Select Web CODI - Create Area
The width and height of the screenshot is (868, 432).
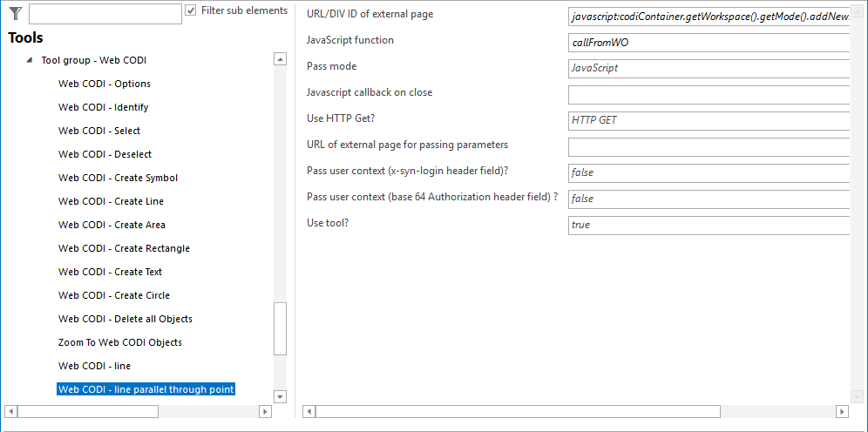click(112, 225)
